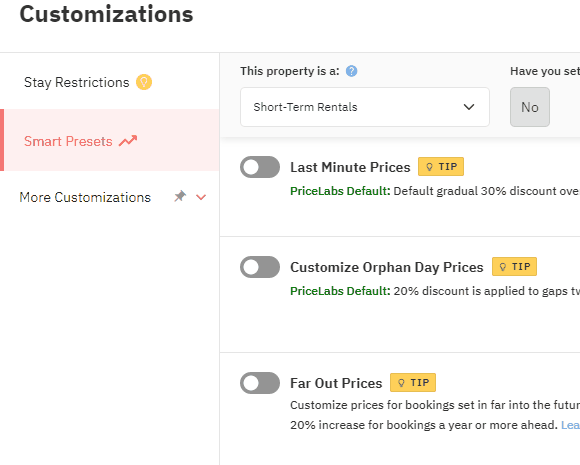The width and height of the screenshot is (580, 465).
Task: Enable the Last Minute Prices toggle
Action: coord(260,167)
